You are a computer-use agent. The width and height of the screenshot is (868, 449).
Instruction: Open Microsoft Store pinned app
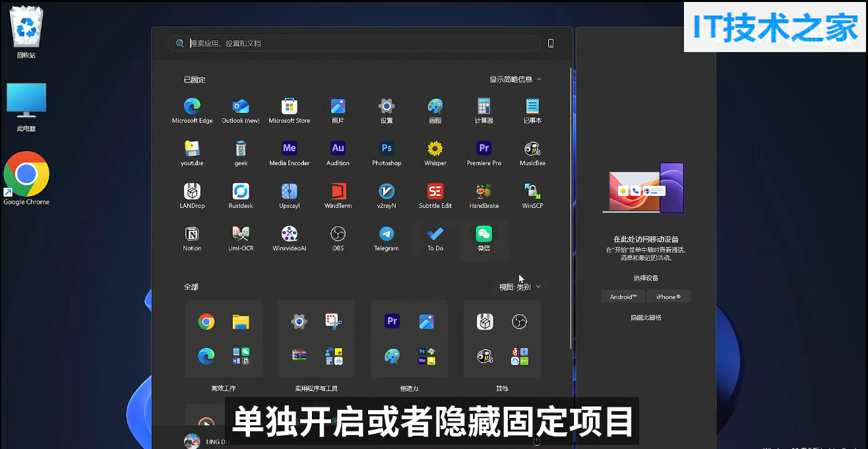[290, 110]
